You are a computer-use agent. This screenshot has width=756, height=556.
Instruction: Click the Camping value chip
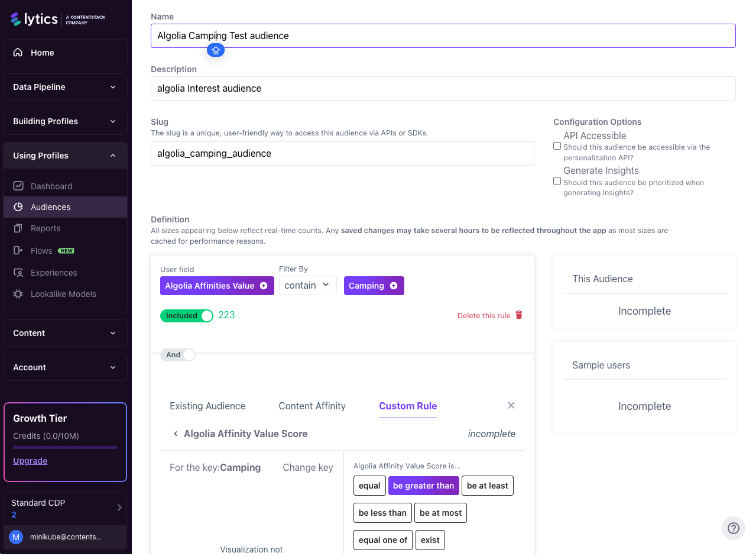coord(374,286)
